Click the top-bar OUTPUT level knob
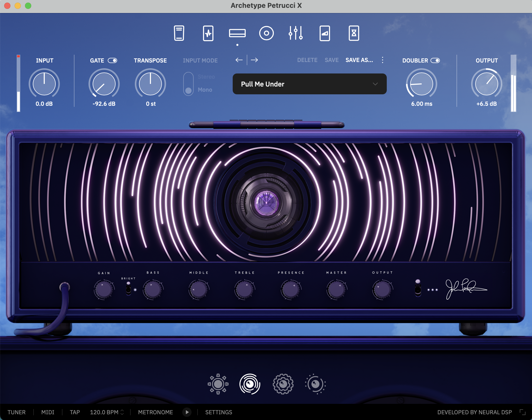The width and height of the screenshot is (532, 420). pyautogui.click(x=486, y=84)
